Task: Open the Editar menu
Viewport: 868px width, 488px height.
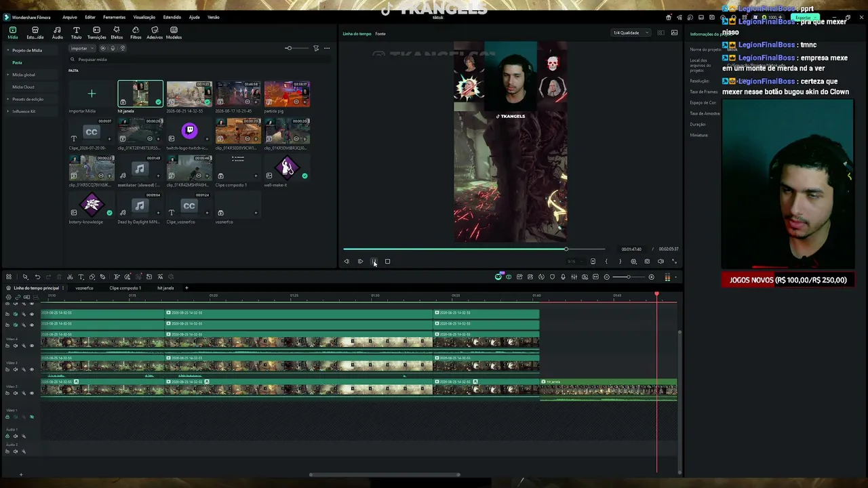Action: click(x=90, y=17)
